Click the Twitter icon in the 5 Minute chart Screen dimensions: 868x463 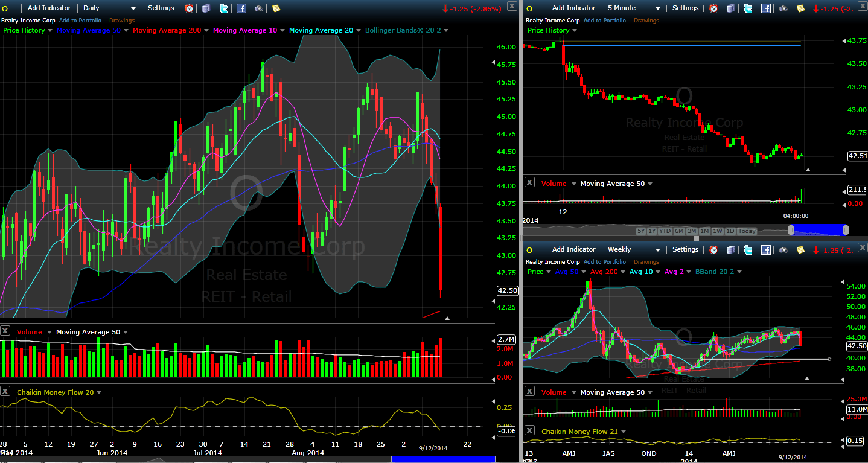point(748,8)
